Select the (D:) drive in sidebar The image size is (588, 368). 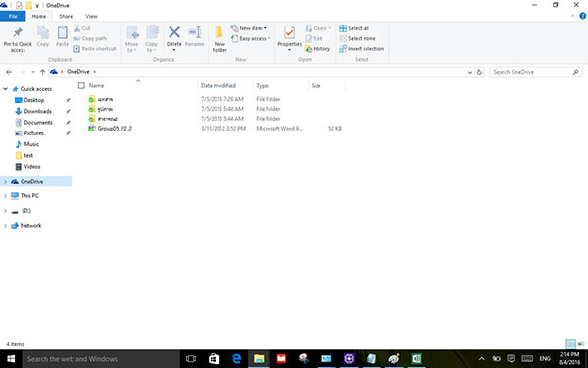coord(25,211)
